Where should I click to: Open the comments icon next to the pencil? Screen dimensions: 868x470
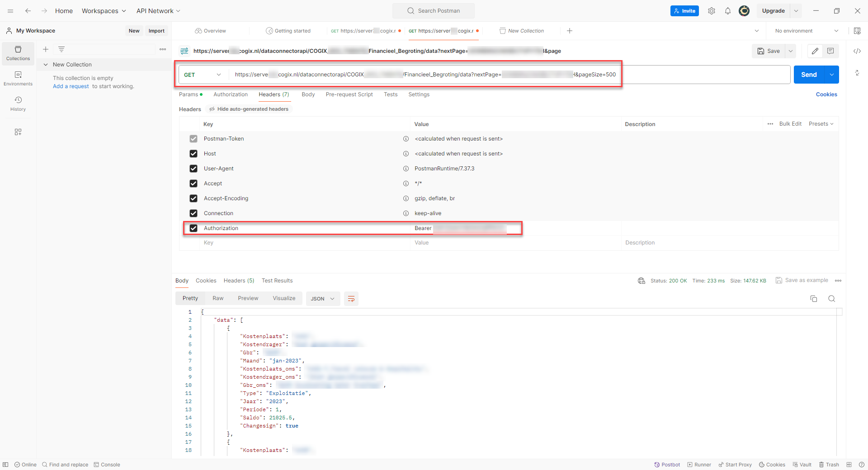(x=830, y=51)
